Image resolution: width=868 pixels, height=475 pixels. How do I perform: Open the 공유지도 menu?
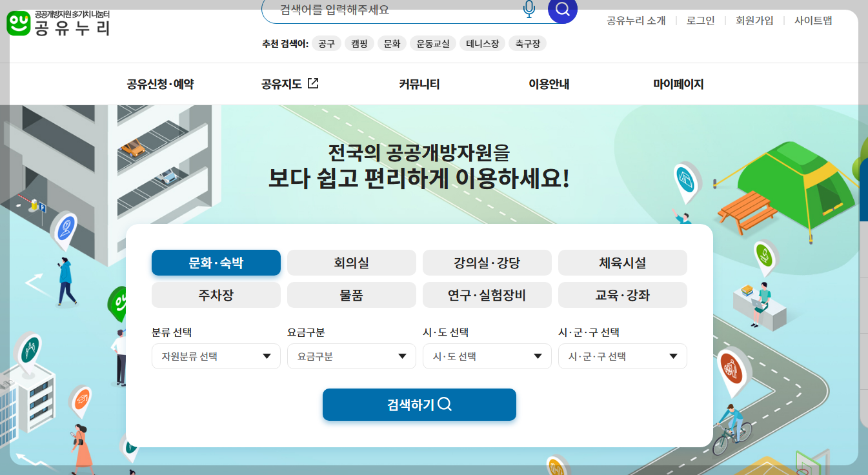coord(281,84)
